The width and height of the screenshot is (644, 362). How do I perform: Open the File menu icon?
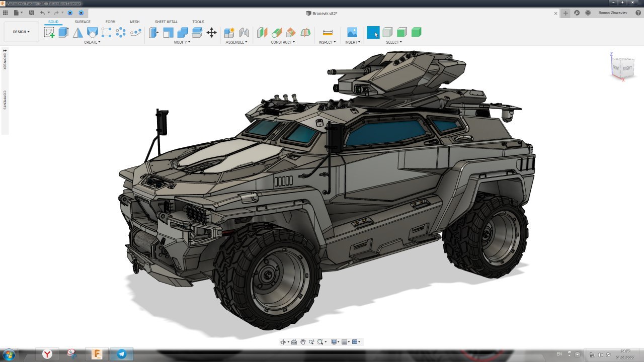coord(18,13)
